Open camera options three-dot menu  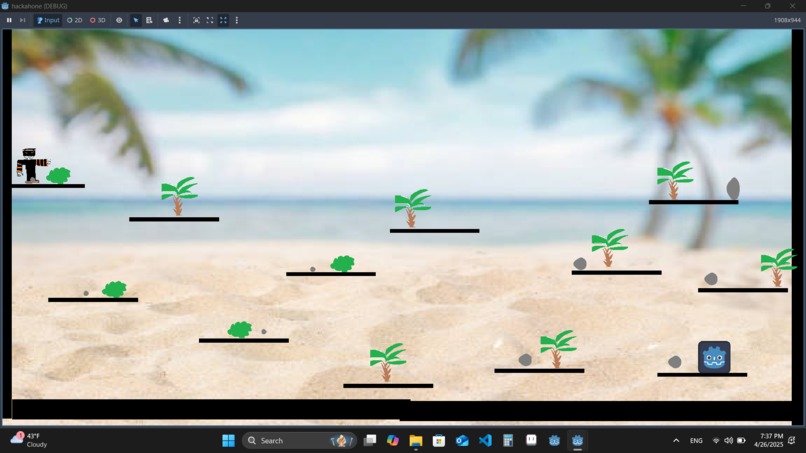pyautogui.click(x=179, y=20)
